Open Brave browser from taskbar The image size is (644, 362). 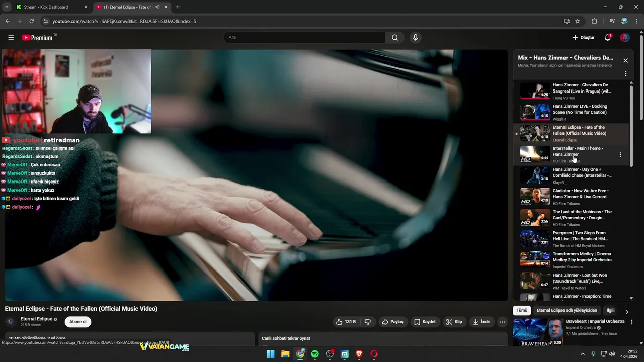[x=359, y=354]
